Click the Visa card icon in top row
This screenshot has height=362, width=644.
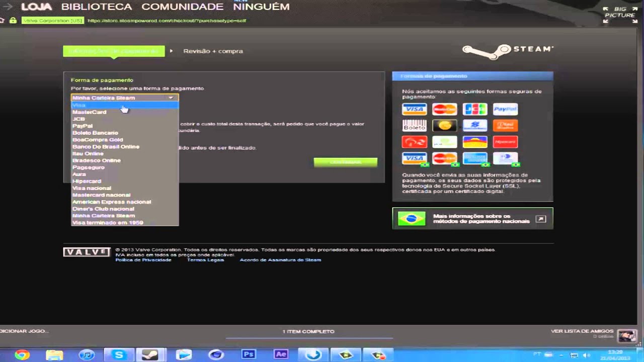pos(414,109)
